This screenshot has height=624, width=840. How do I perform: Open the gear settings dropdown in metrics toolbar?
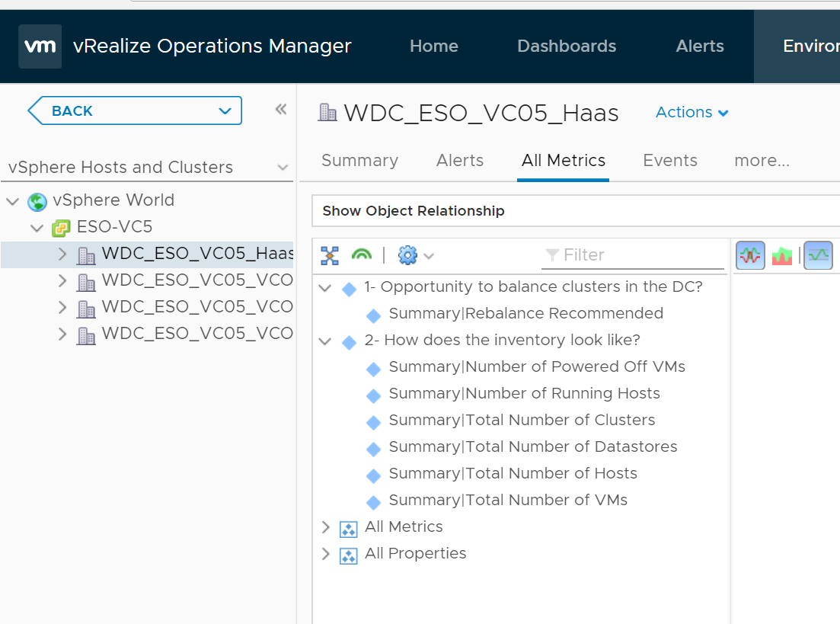click(415, 255)
